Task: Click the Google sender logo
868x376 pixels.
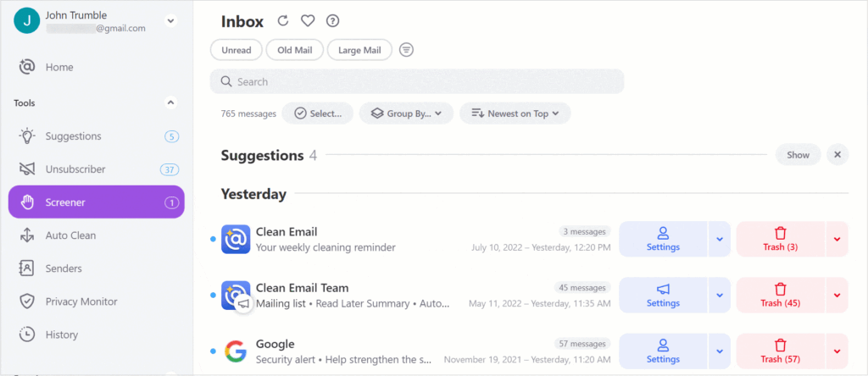Action: (236, 351)
